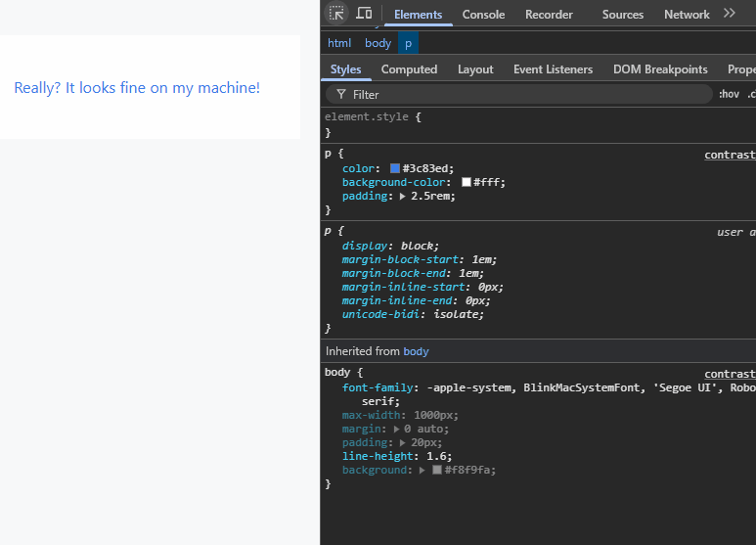Switch to the Console tab
The image size is (756, 545).
[x=483, y=15]
